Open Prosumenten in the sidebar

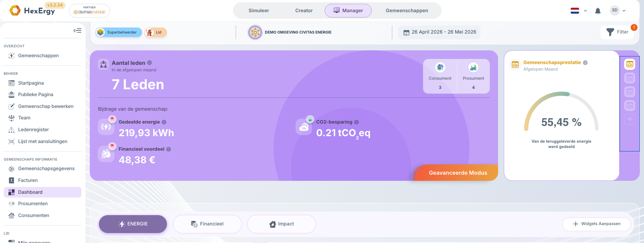tap(42, 204)
